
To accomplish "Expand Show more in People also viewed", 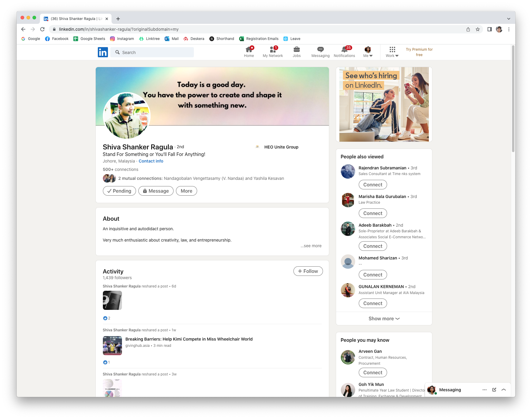I will coord(384,318).
